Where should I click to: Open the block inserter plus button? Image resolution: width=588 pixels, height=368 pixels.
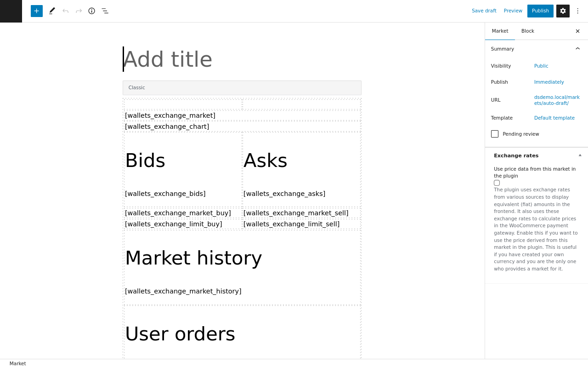pos(37,11)
